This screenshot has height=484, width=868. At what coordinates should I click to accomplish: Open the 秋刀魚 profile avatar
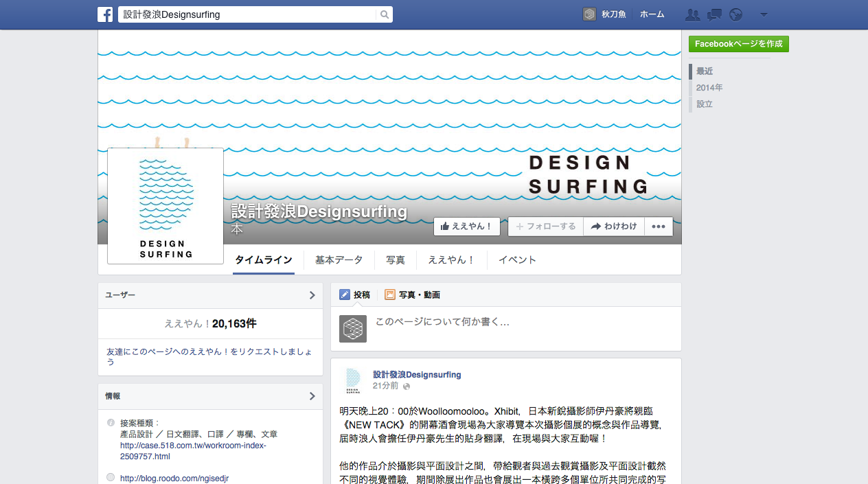click(x=589, y=14)
